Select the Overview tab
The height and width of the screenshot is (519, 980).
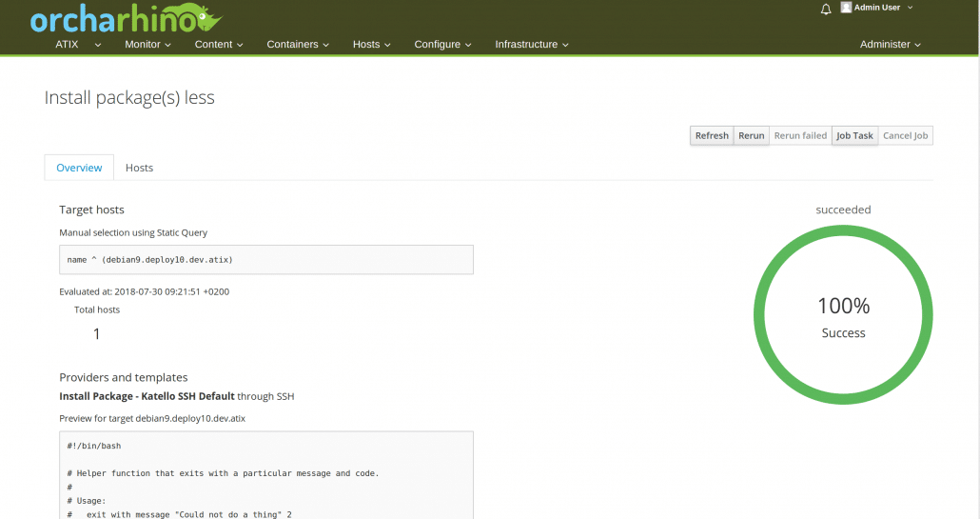tap(79, 168)
